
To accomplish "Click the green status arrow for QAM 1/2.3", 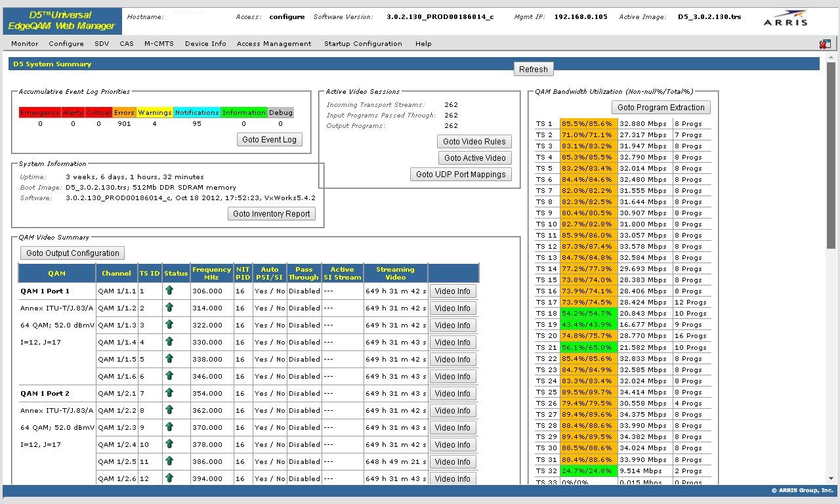I will coord(169,427).
